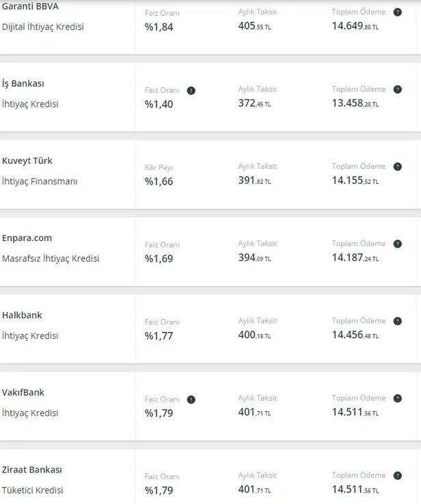This screenshot has height=504, width=421.
Task: Open the Ziraat Bankası bank name
Action: (32, 469)
